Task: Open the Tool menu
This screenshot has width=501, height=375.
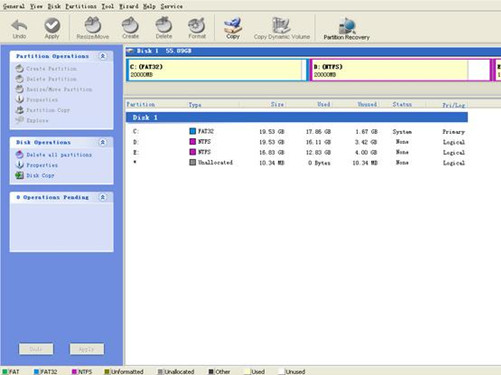Action: (107, 6)
